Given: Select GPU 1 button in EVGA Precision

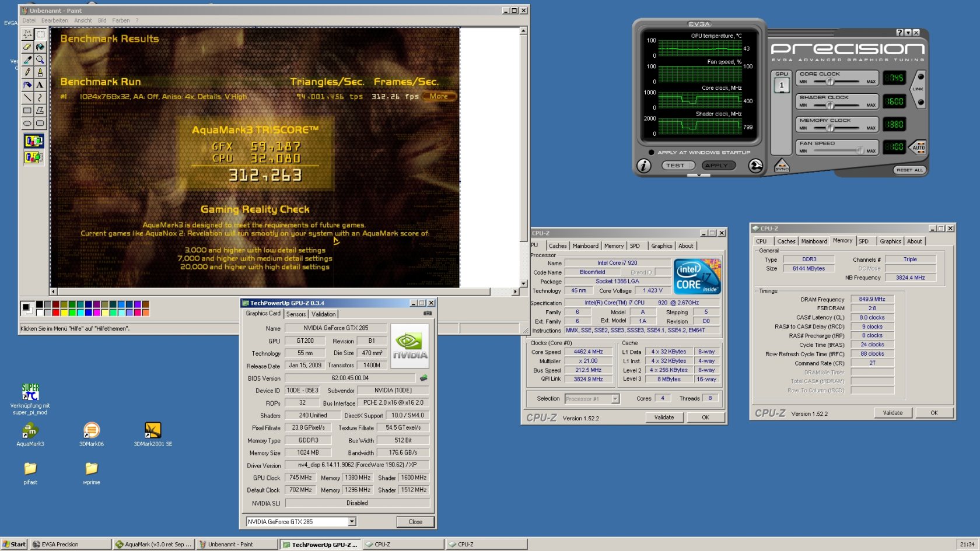Looking at the screenshot, I should coord(782,86).
